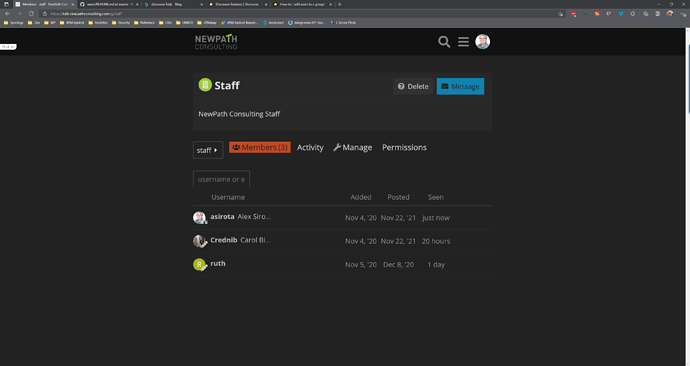Viewport: 690px width, 366px height.
Task: Click the 'Alex Siro...' name beside asirota
Action: 254,216
